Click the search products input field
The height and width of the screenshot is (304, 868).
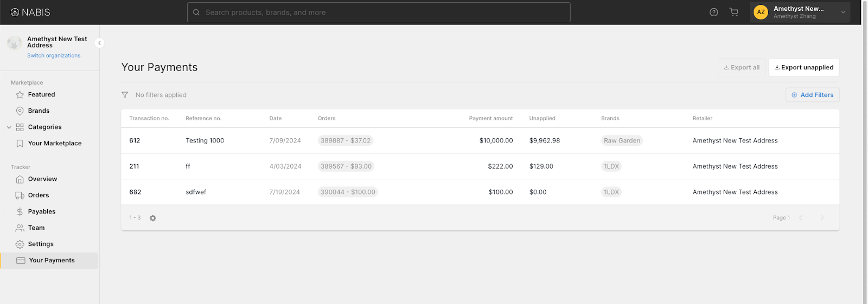379,12
